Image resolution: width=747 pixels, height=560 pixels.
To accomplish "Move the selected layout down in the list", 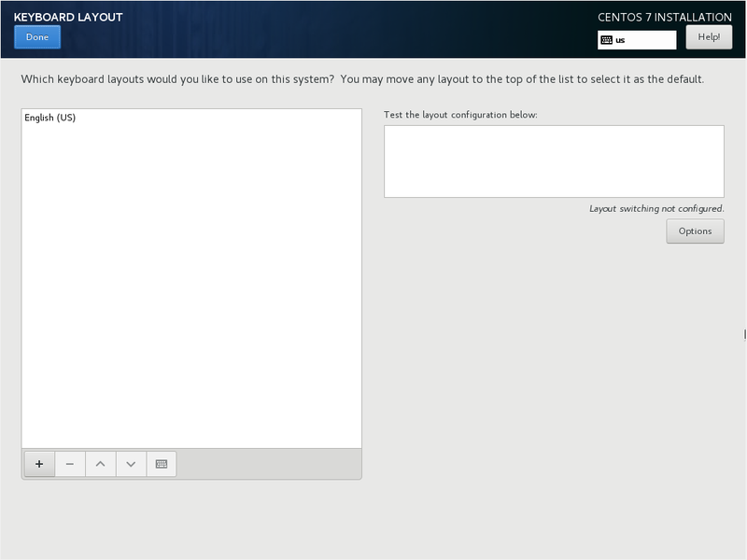I will point(131,464).
